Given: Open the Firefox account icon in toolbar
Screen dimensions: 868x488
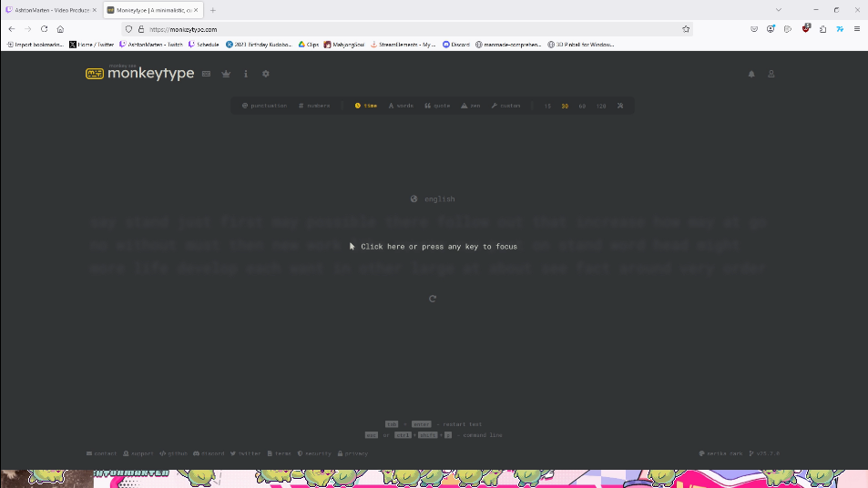Looking at the screenshot, I should [x=771, y=29].
